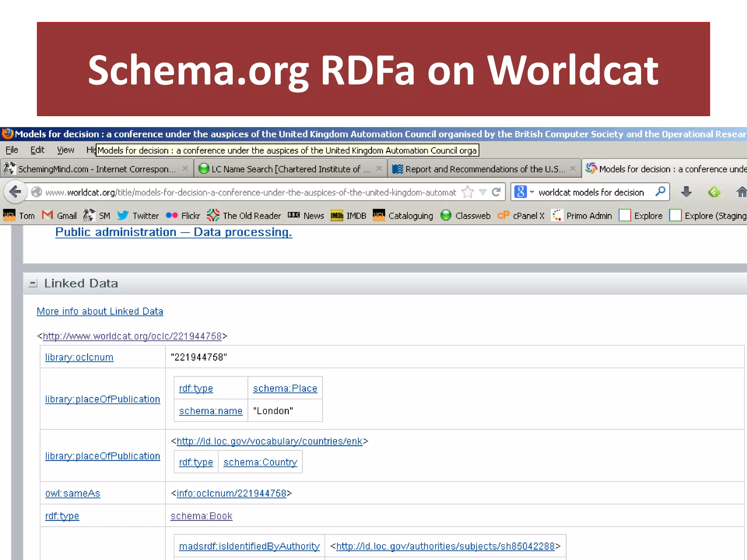Select the "221944758" oclcnum value

click(199, 357)
